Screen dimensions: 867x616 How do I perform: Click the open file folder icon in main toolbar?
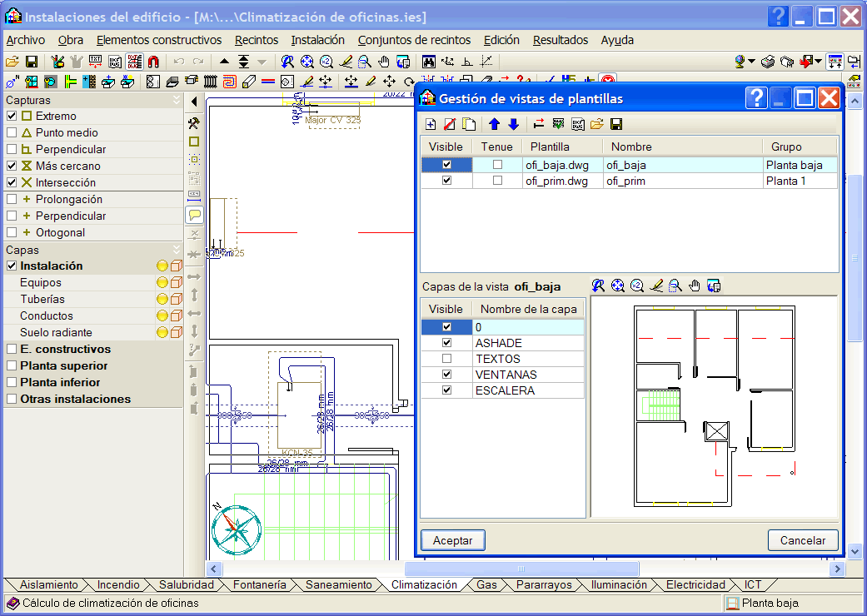pos(12,62)
